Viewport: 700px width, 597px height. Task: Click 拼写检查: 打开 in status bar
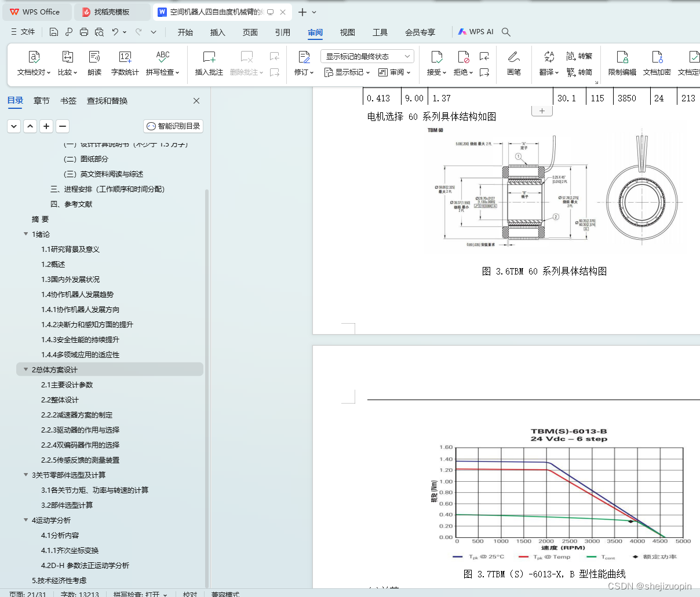tap(140, 594)
